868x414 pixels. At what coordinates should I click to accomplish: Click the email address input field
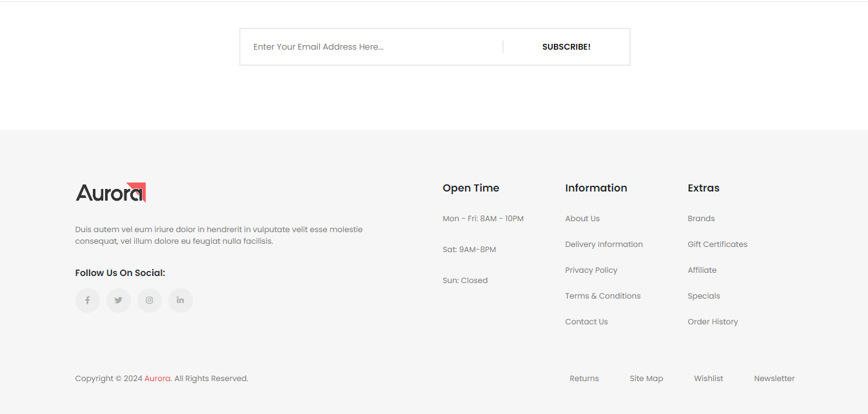click(x=371, y=47)
